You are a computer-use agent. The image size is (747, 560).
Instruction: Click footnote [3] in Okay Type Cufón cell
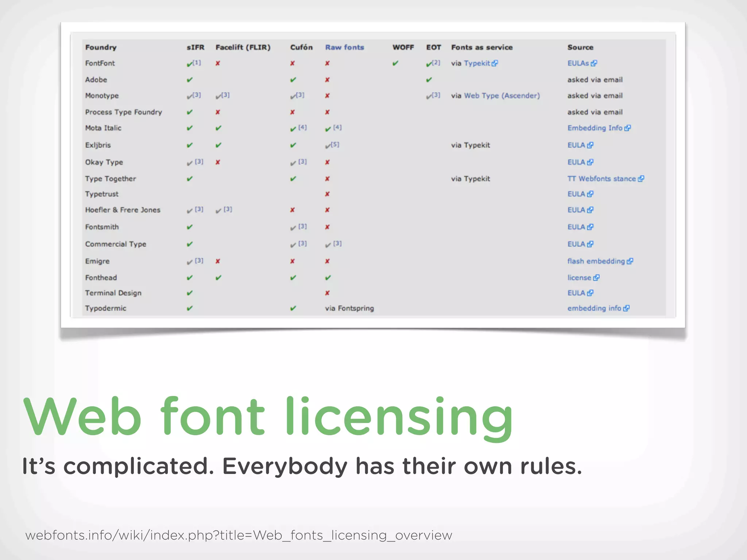click(302, 162)
